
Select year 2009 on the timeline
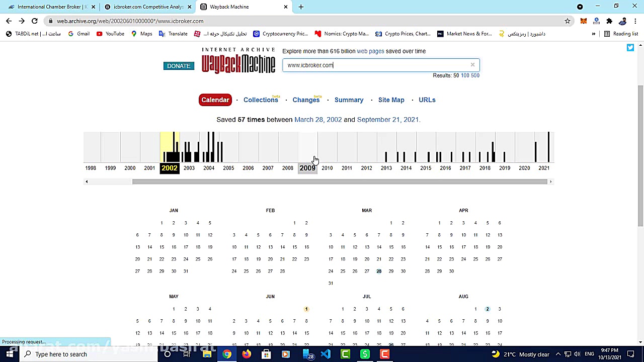coord(307,168)
